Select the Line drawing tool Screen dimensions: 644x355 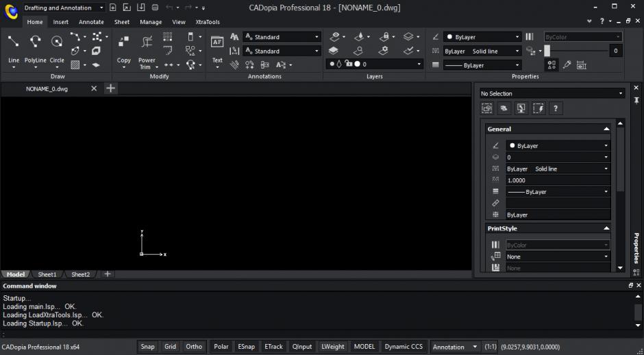[14, 41]
